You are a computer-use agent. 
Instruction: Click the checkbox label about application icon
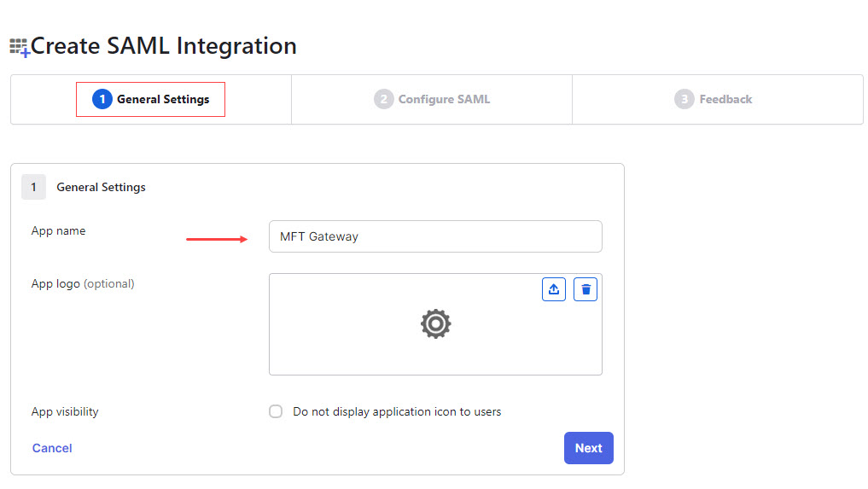coord(397,411)
